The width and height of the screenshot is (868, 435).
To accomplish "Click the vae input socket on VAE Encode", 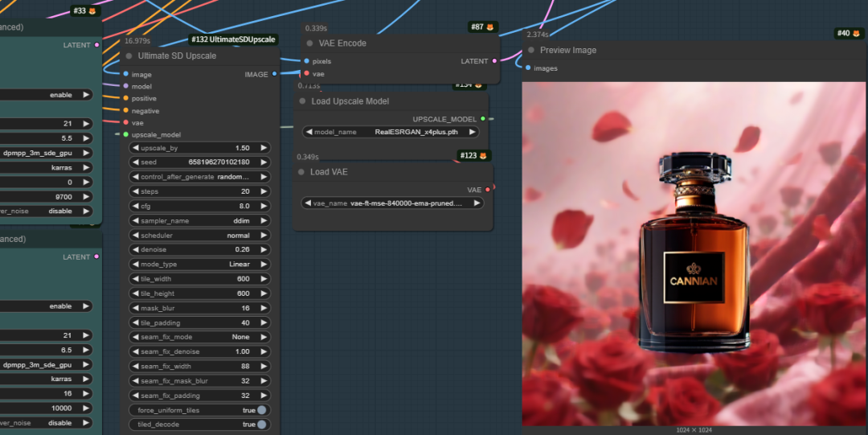I will point(307,73).
